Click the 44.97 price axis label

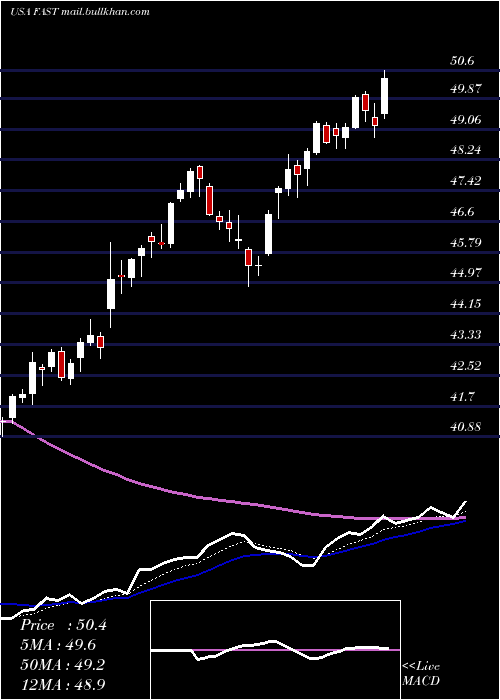466,273
